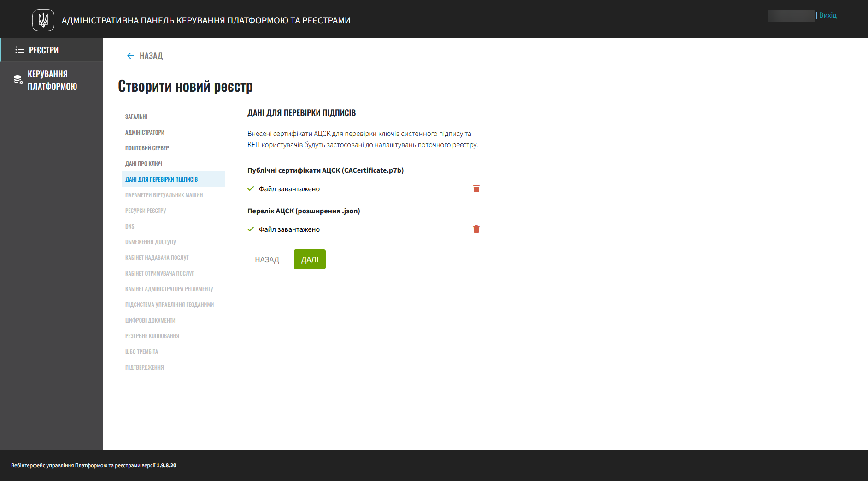
Task: Click the Дані для перевірки підписів heading
Action: point(302,113)
